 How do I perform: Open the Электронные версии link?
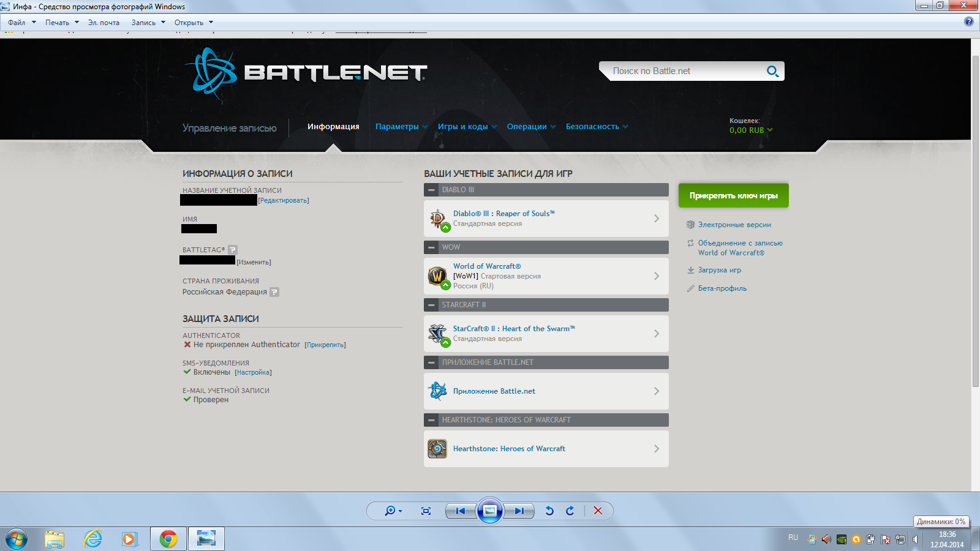734,225
